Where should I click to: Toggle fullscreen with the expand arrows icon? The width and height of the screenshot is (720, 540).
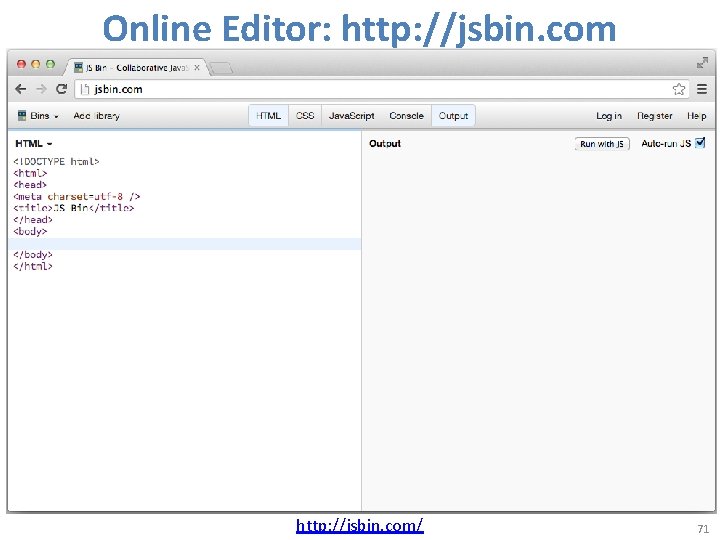click(x=702, y=63)
